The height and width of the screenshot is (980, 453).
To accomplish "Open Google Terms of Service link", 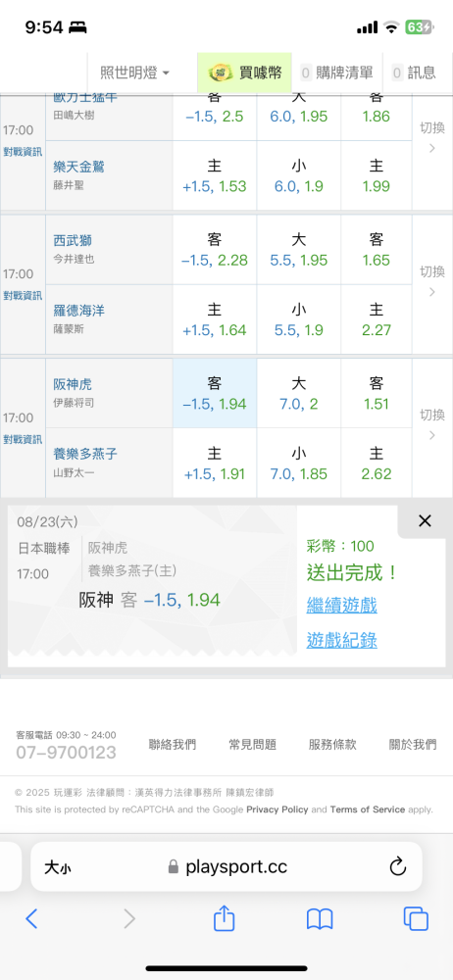I will click(368, 809).
